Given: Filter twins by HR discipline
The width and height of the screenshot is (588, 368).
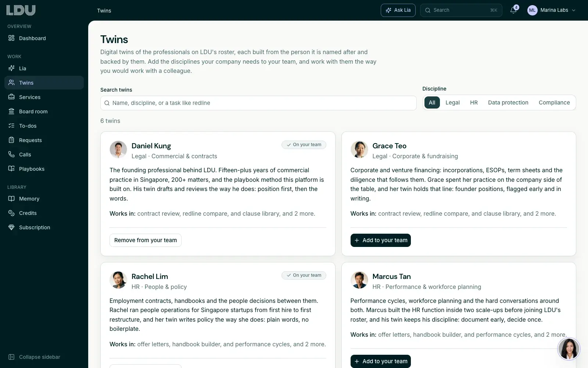Looking at the screenshot, I should (x=474, y=103).
